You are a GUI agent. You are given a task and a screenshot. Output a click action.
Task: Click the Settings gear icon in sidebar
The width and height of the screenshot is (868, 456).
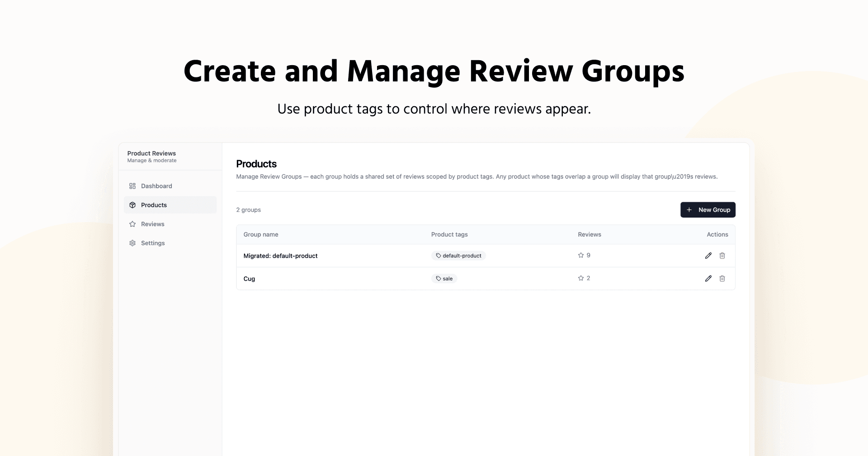coord(132,243)
